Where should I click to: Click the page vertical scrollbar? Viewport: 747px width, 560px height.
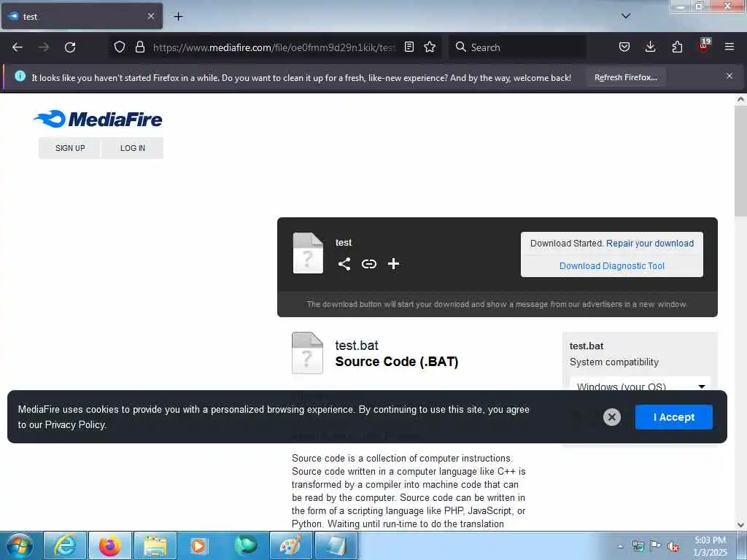click(741, 160)
